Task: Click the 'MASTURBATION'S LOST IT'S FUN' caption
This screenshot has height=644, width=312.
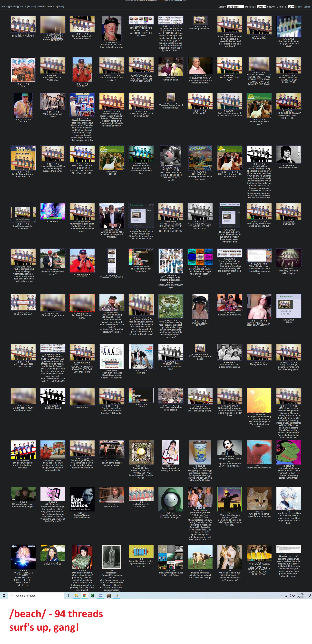Action: coord(23,365)
